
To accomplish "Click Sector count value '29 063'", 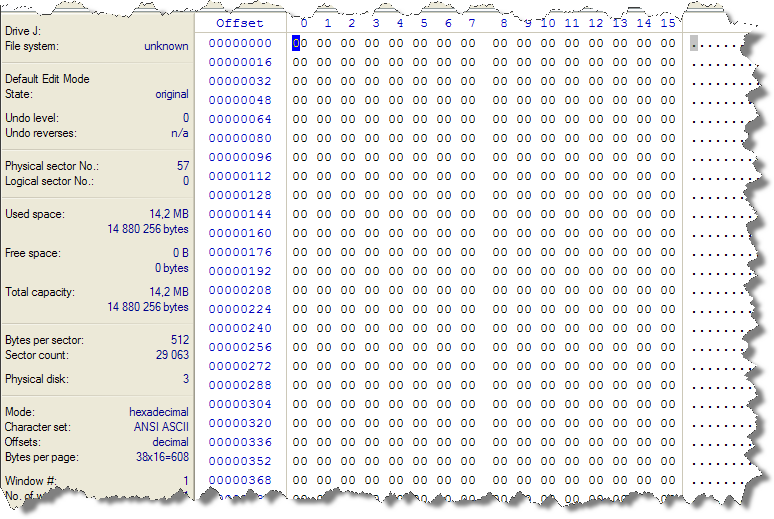I will (x=172, y=355).
